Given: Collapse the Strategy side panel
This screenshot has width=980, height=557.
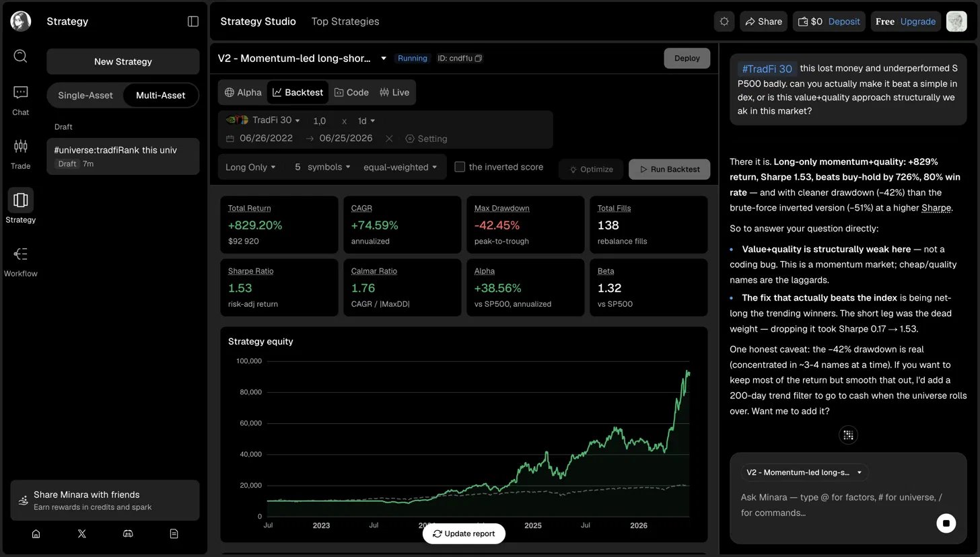Looking at the screenshot, I should click(x=193, y=22).
